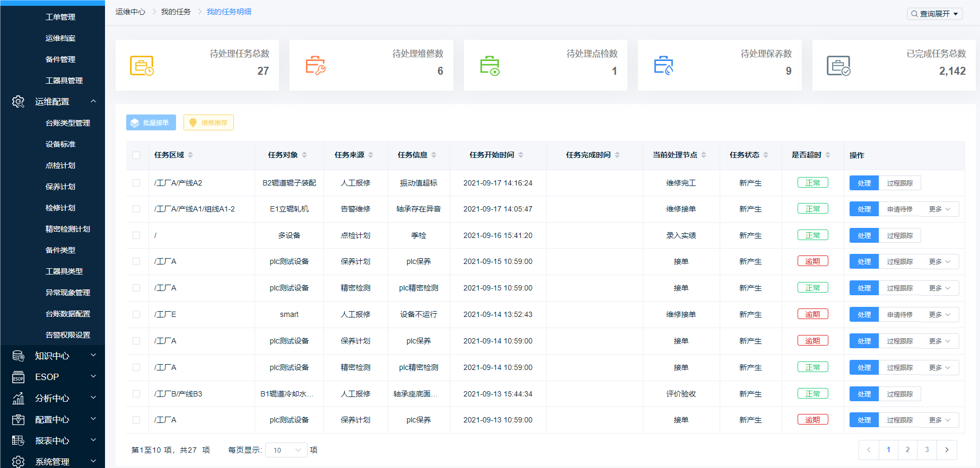Sort by 任务状态 column arrows
980x468 pixels.
[x=766, y=155]
